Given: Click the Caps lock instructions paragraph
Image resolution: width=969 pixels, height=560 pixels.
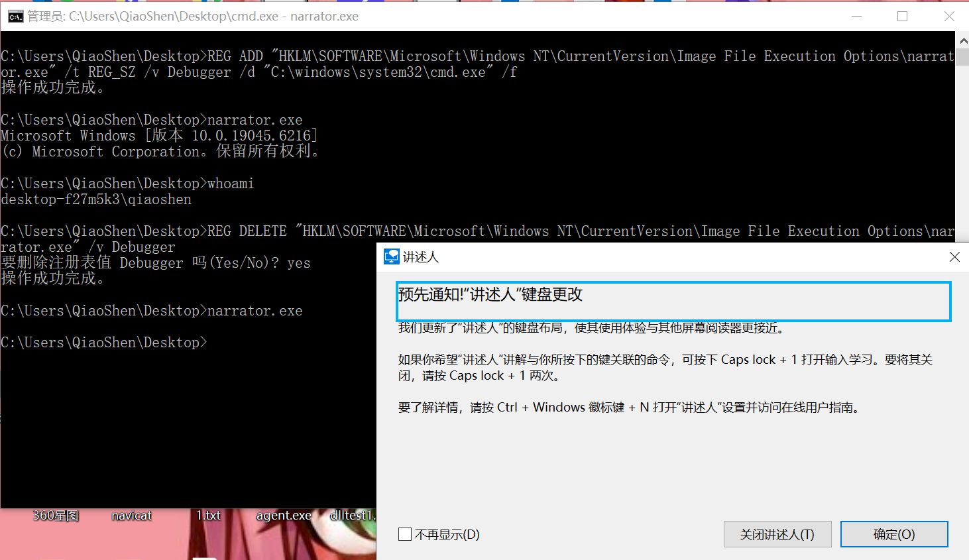Looking at the screenshot, I should pos(665,367).
